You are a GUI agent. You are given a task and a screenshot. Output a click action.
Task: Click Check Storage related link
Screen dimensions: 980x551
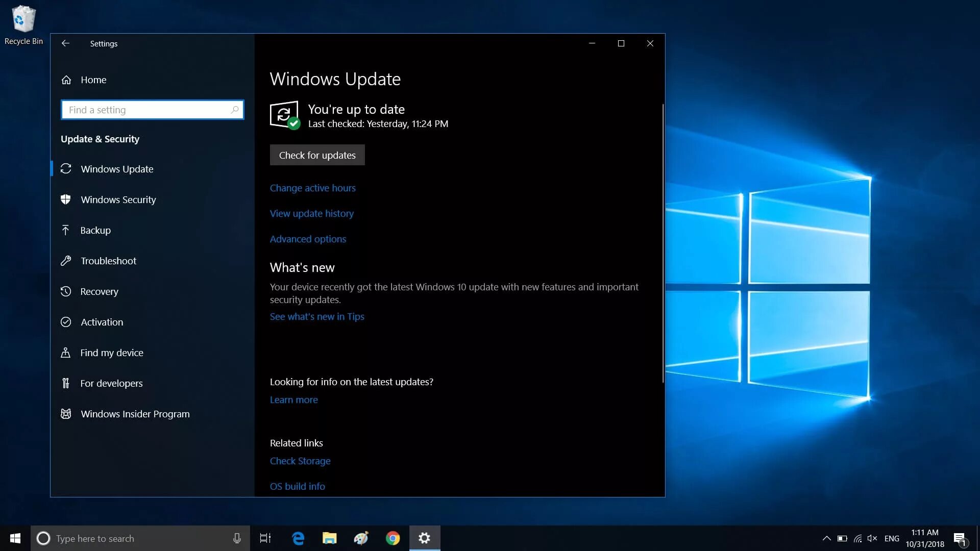coord(300,460)
